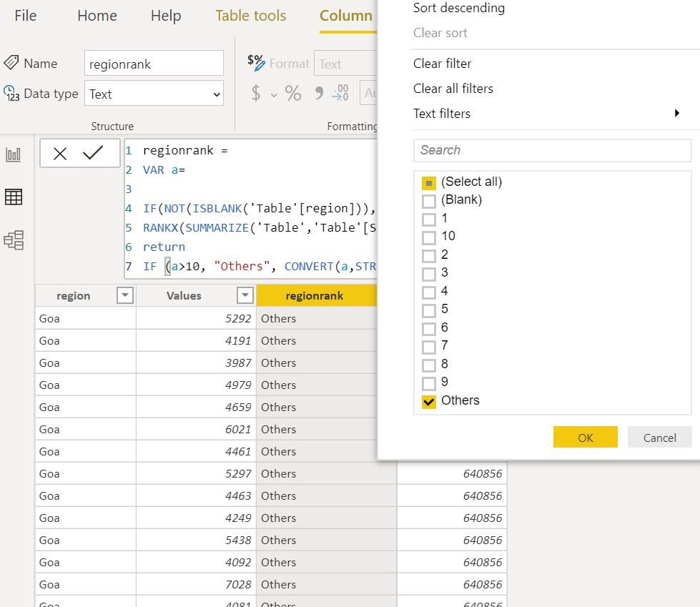Screen dimensions: 700x607
Task: Check the filter value 6
Action: (428, 329)
